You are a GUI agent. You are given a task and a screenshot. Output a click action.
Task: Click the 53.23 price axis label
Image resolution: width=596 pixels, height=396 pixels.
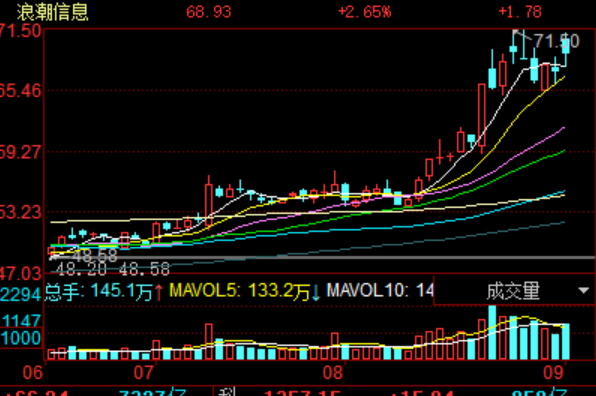point(21,212)
